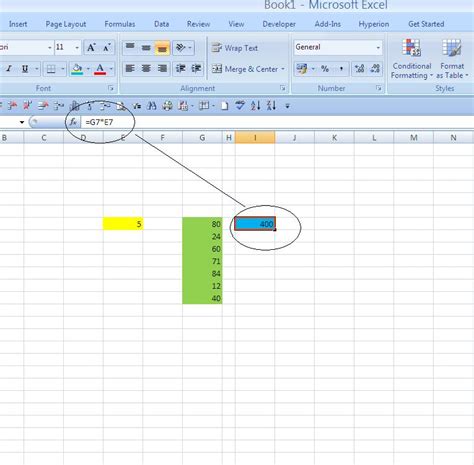
Task: Open the General number format combo box
Action: [338, 47]
